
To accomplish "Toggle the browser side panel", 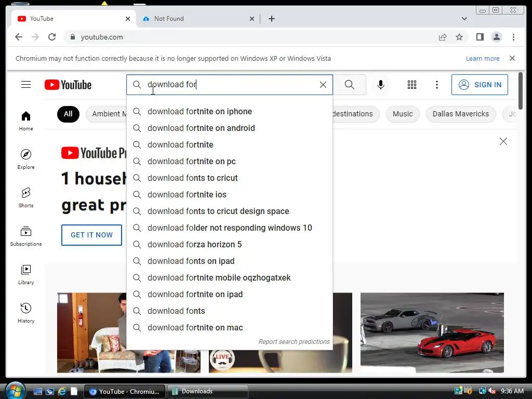I will point(480,37).
